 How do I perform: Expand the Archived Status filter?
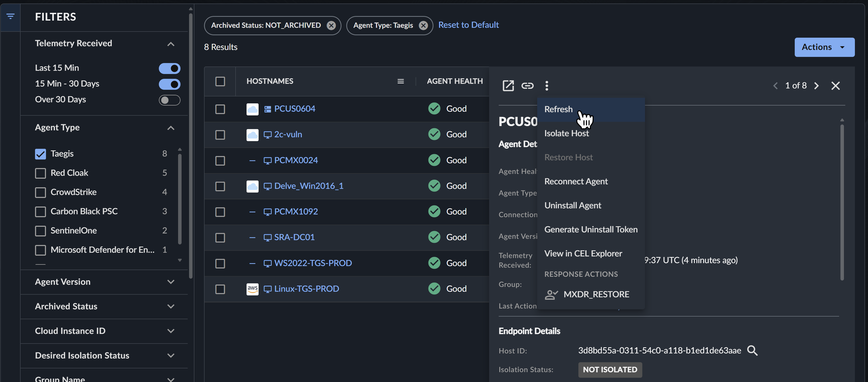point(171,306)
